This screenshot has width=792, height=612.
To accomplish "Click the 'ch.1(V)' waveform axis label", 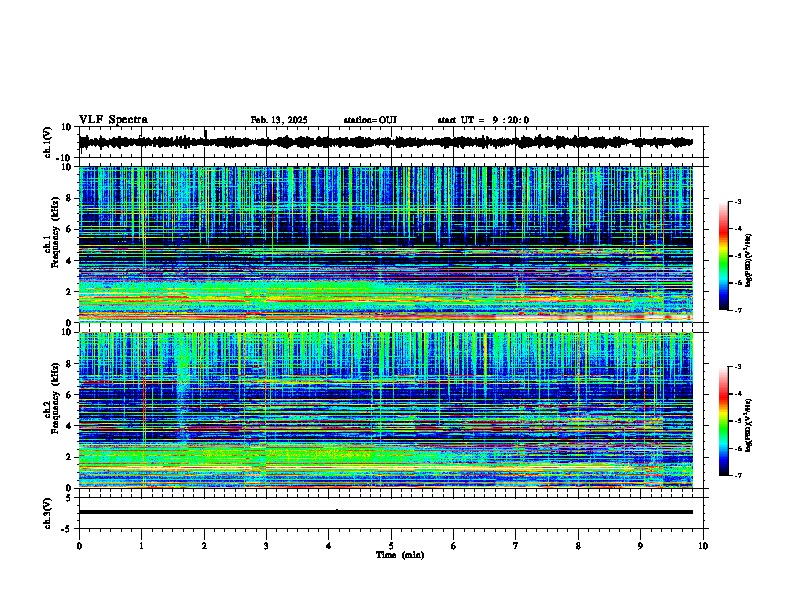I will click(48, 142).
